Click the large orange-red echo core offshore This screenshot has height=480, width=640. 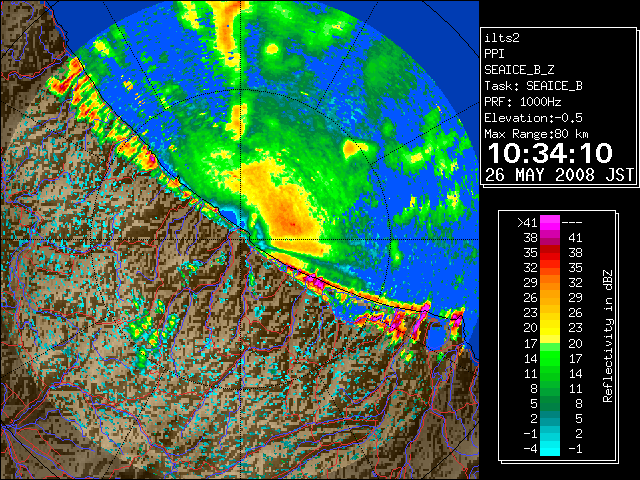tap(286, 210)
